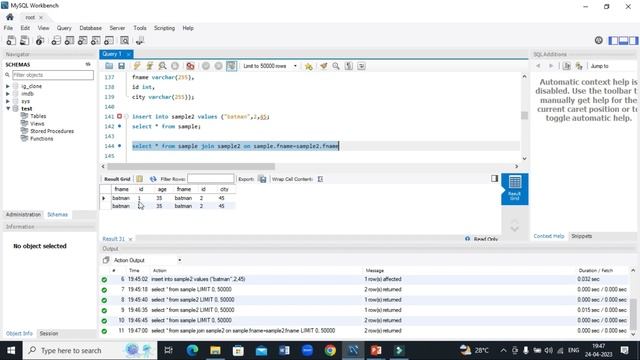
Task: Create new view toolbar icon
Action: (x=82, y=40)
